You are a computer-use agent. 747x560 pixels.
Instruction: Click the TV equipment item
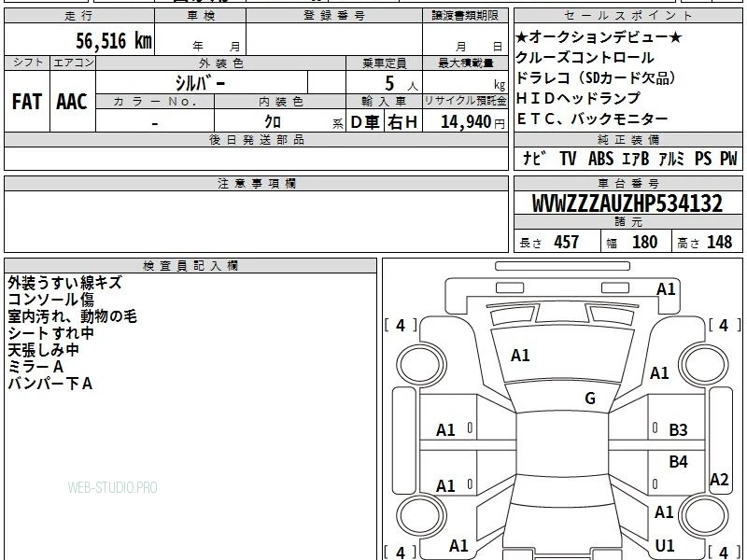coord(568,158)
